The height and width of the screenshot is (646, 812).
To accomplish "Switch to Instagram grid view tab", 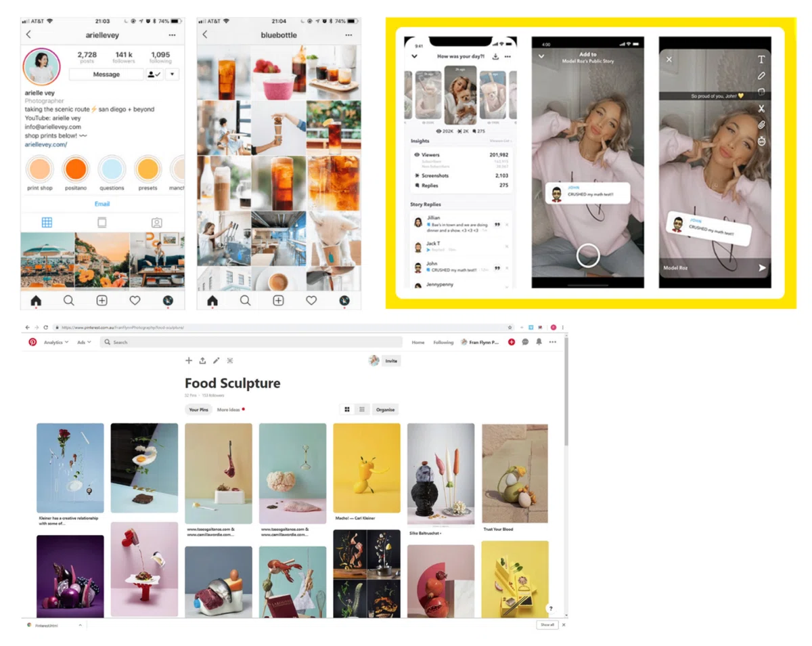I will coord(47,222).
